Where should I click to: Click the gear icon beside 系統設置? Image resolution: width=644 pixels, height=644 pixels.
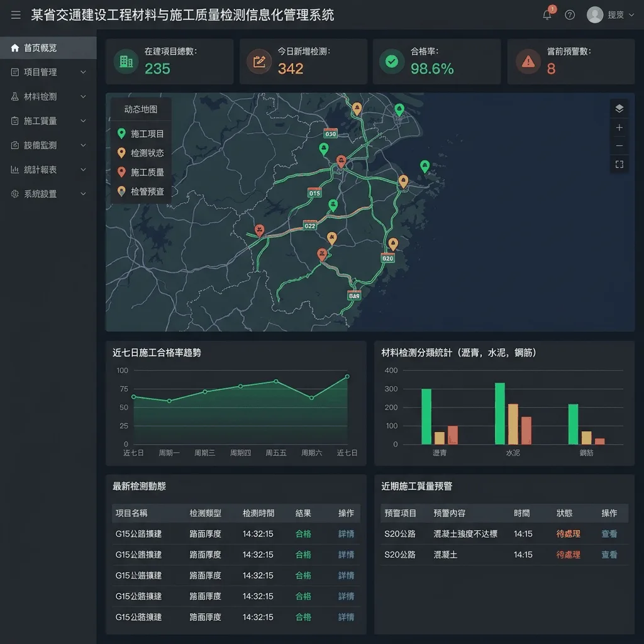click(15, 194)
